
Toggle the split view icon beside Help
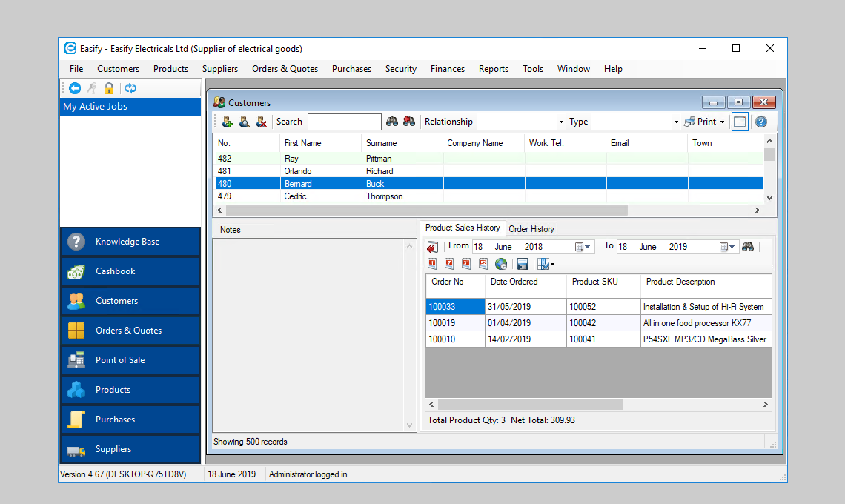(x=739, y=121)
